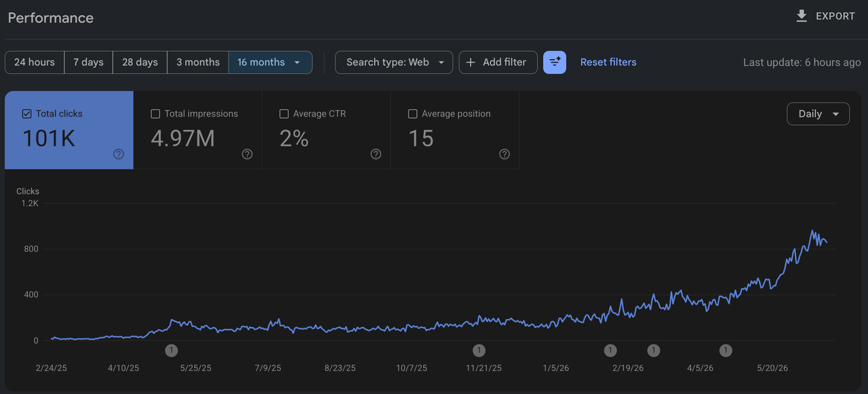
Task: Click the 400 y-axis label
Action: [32, 295]
